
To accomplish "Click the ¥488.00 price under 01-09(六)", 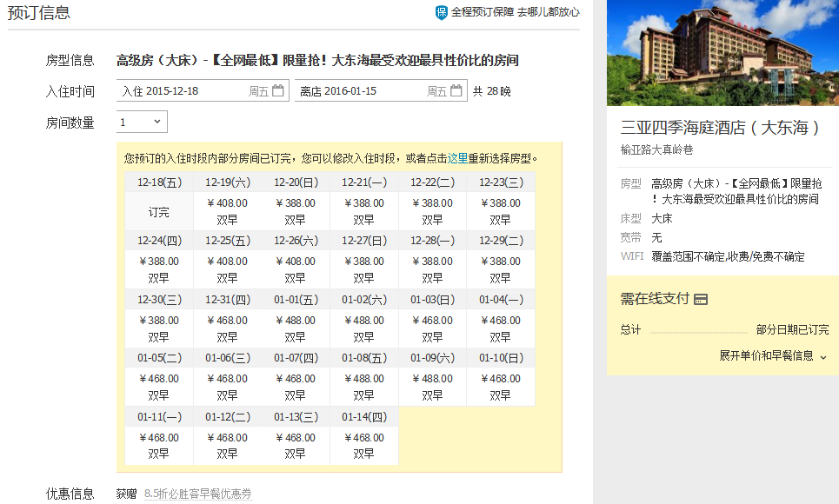I will click(432, 379).
